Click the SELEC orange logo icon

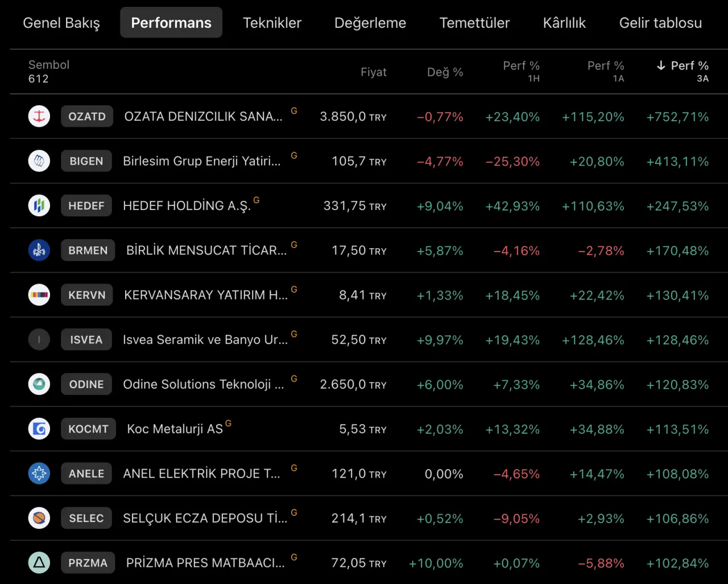click(39, 518)
